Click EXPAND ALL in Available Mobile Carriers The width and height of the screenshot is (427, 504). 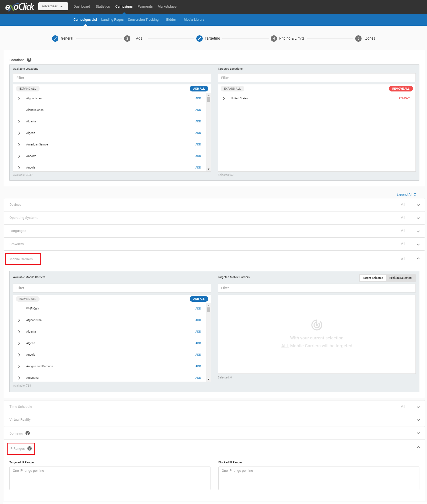[x=28, y=299]
